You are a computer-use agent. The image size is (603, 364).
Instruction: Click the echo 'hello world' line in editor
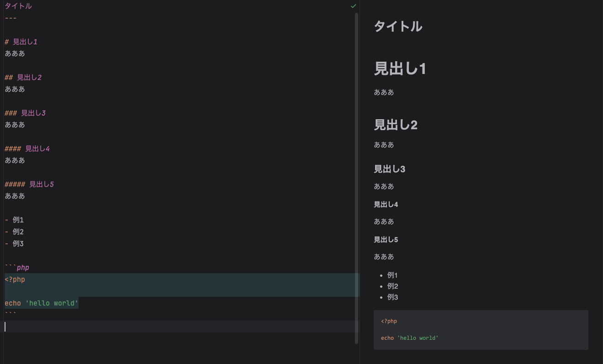click(42, 303)
